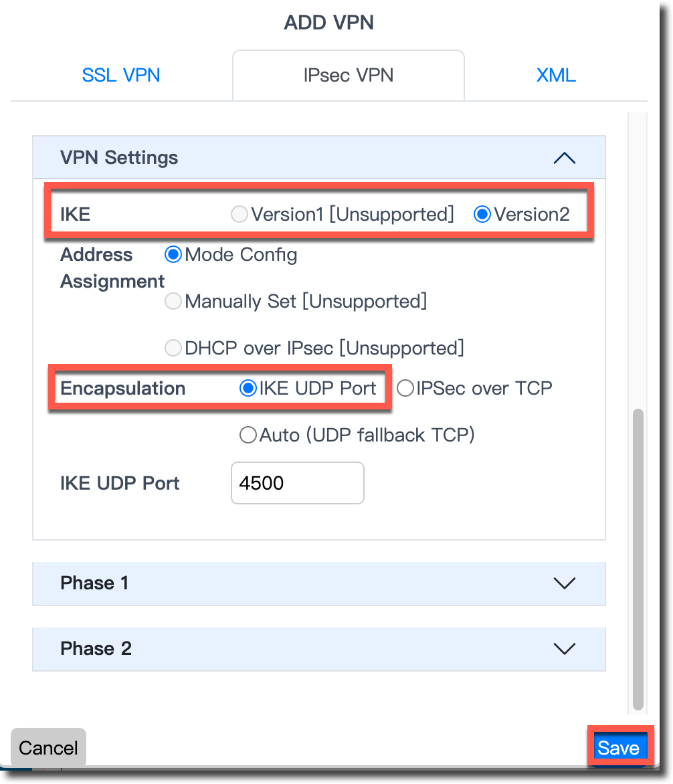Expand Phase 2 using its chevron
673x784 pixels.
tap(565, 649)
